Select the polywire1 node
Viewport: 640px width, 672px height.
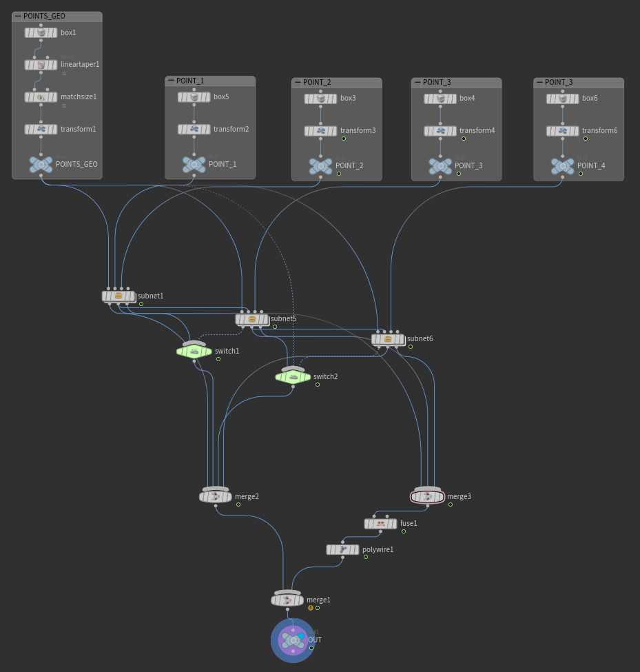[x=342, y=550]
